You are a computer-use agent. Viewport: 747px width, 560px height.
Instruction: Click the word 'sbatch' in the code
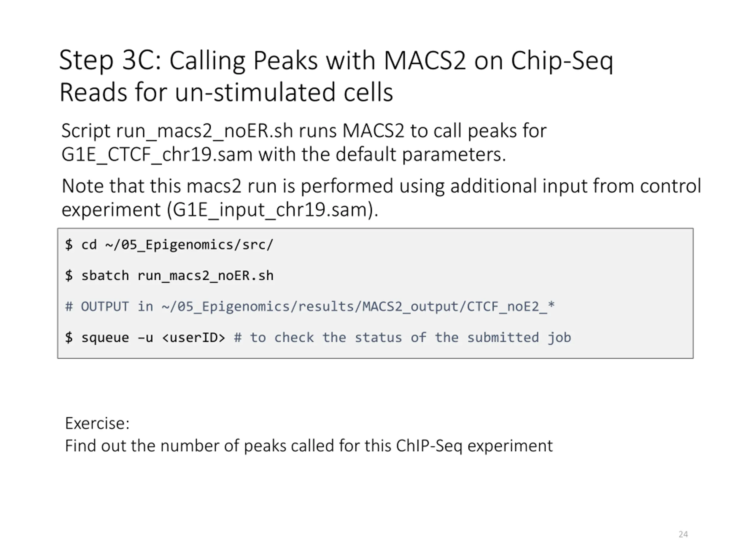point(105,276)
